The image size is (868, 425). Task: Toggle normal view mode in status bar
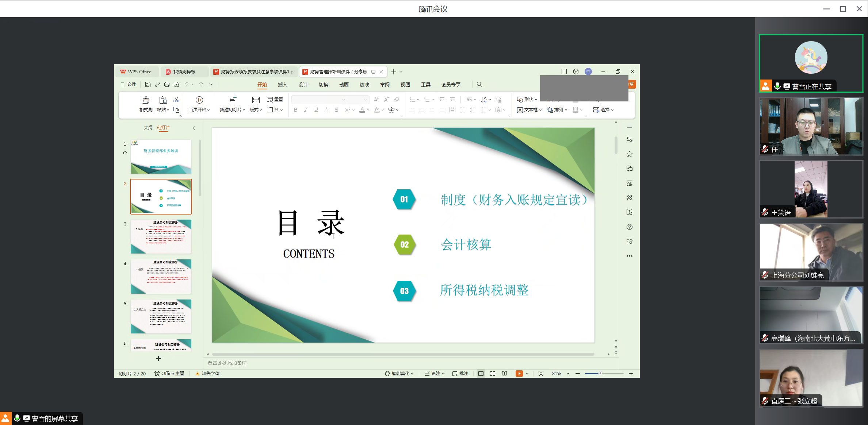tap(481, 374)
